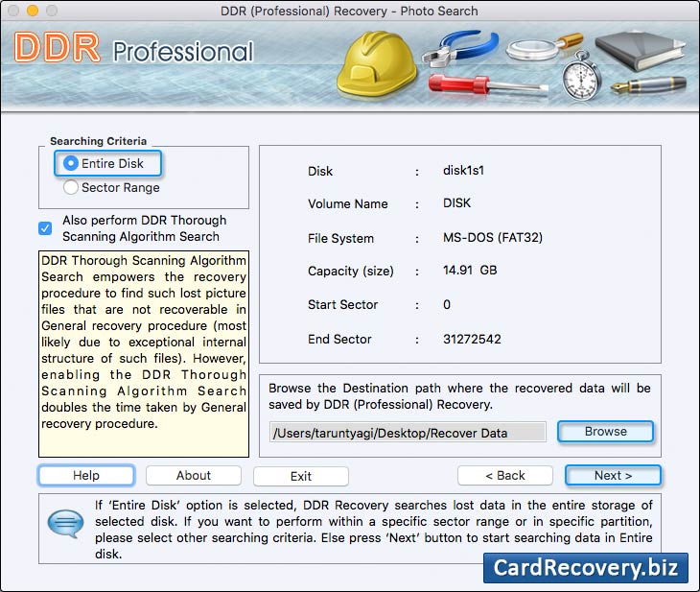This screenshot has width=700, height=592.
Task: Click the magnifying glass icon
Action: tap(544, 46)
